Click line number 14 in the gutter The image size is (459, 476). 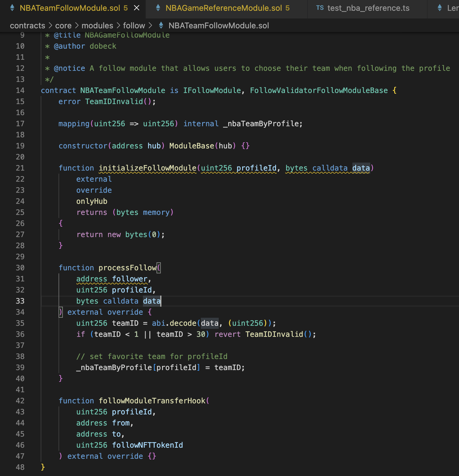[x=20, y=91]
